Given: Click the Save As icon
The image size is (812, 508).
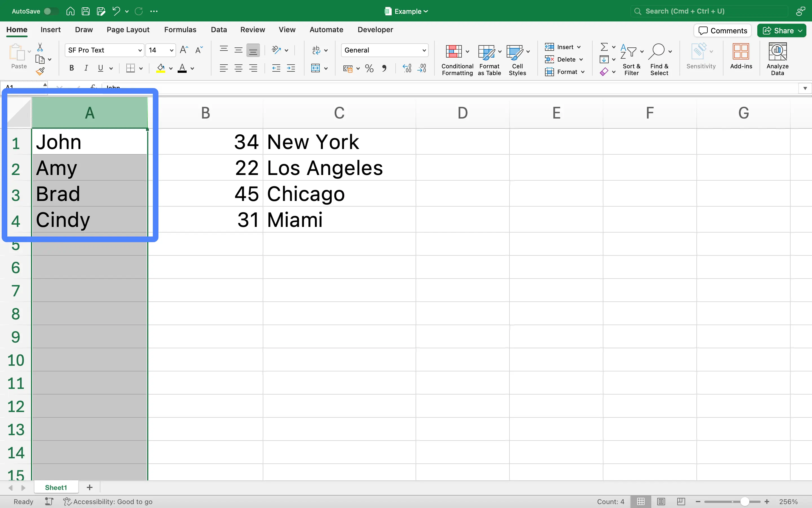Looking at the screenshot, I should (x=101, y=11).
